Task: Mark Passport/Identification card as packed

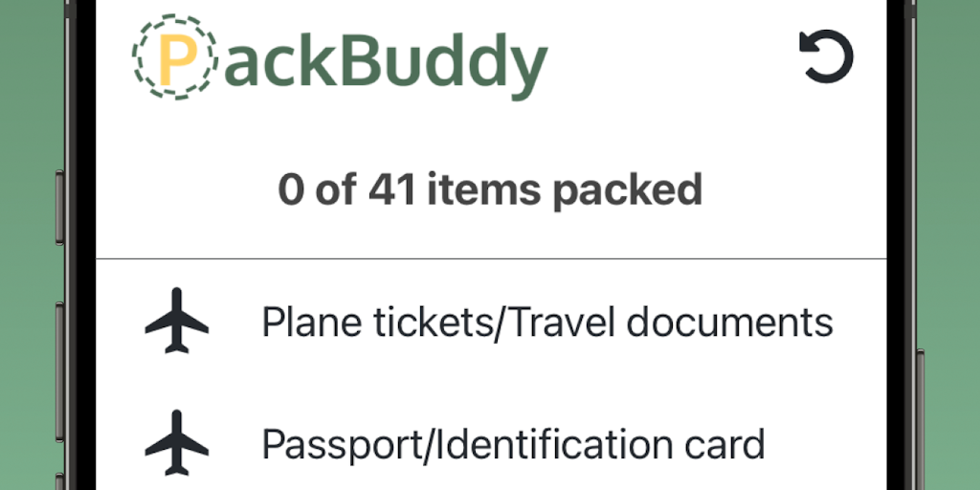Action: (x=513, y=444)
